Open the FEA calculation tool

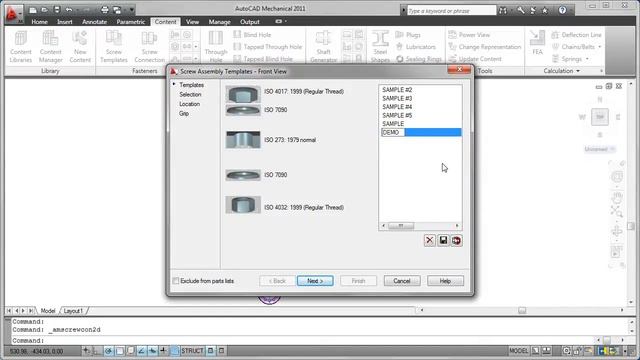pos(538,43)
